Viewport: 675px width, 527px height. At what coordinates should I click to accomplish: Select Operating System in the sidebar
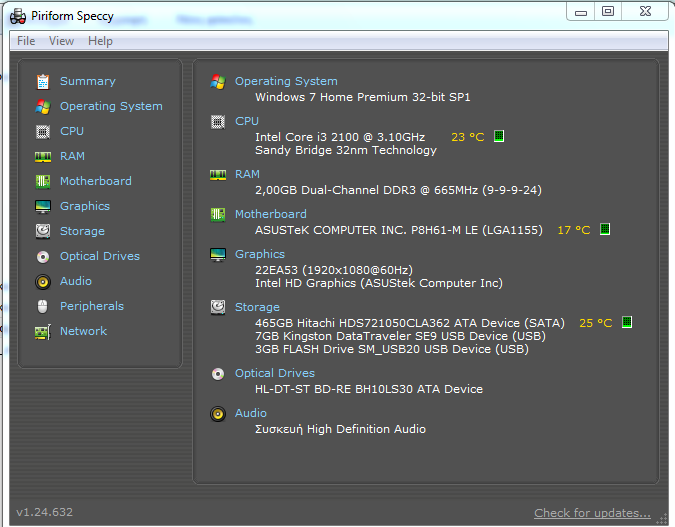click(111, 106)
